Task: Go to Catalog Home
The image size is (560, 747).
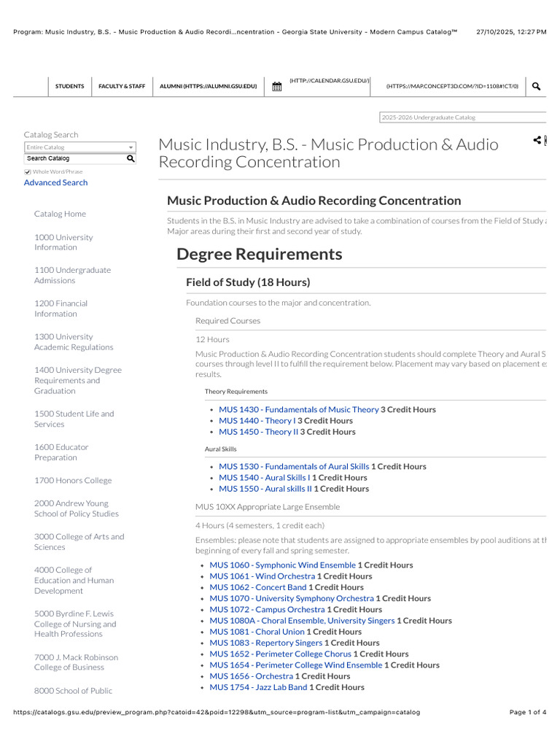Action: point(60,214)
